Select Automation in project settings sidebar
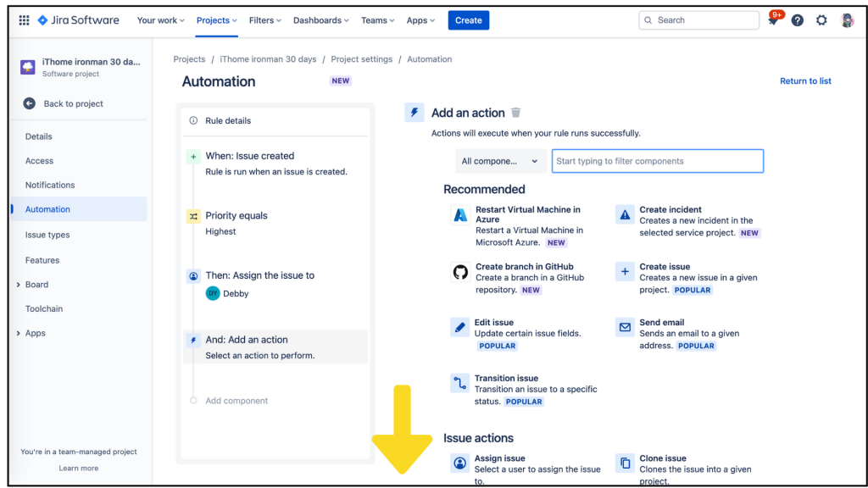This screenshot has height=488, width=868. [79, 209]
